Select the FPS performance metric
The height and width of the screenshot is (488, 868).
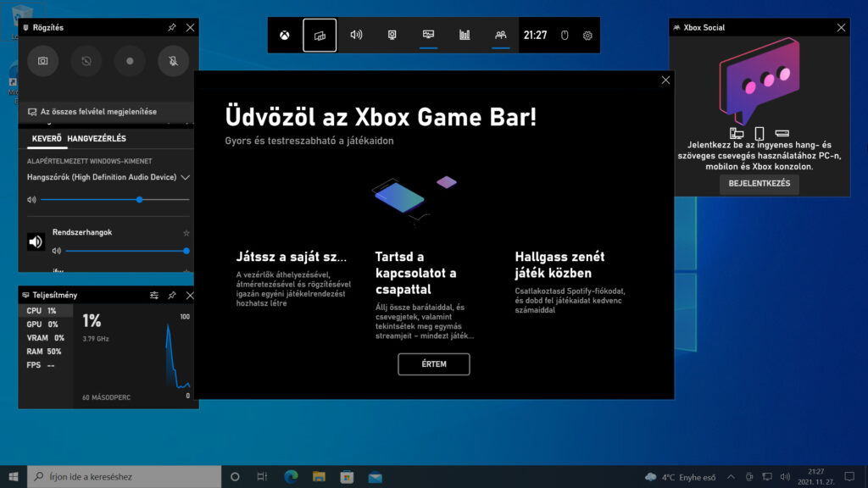(x=46, y=364)
